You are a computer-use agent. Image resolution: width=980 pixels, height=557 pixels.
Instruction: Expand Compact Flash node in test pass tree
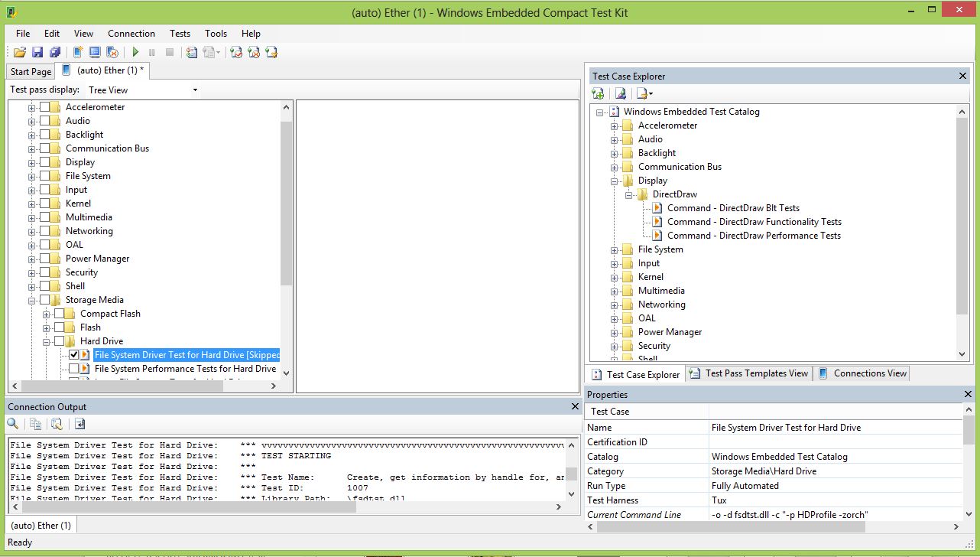pos(47,314)
